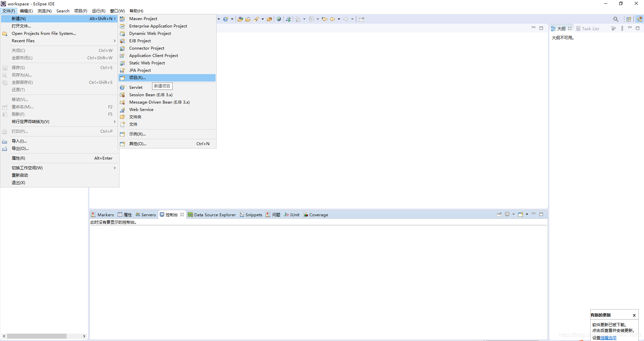Click 打开文件... in File menu

(60, 26)
